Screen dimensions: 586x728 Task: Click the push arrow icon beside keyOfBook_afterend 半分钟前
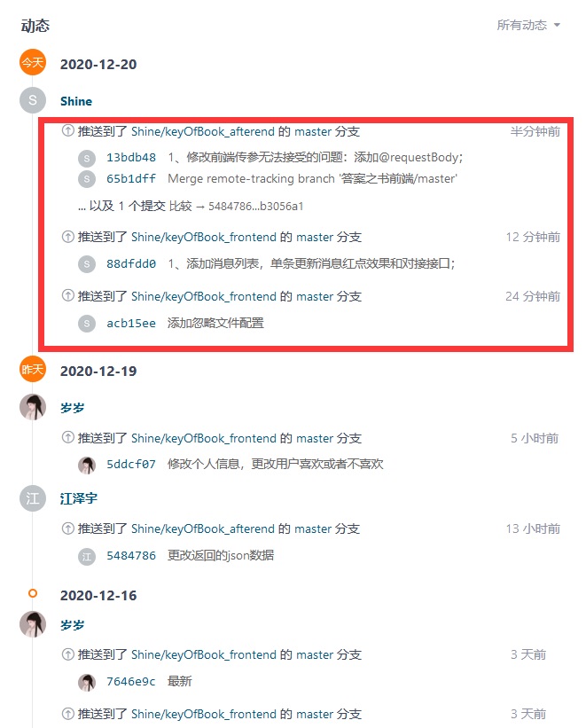pos(67,131)
